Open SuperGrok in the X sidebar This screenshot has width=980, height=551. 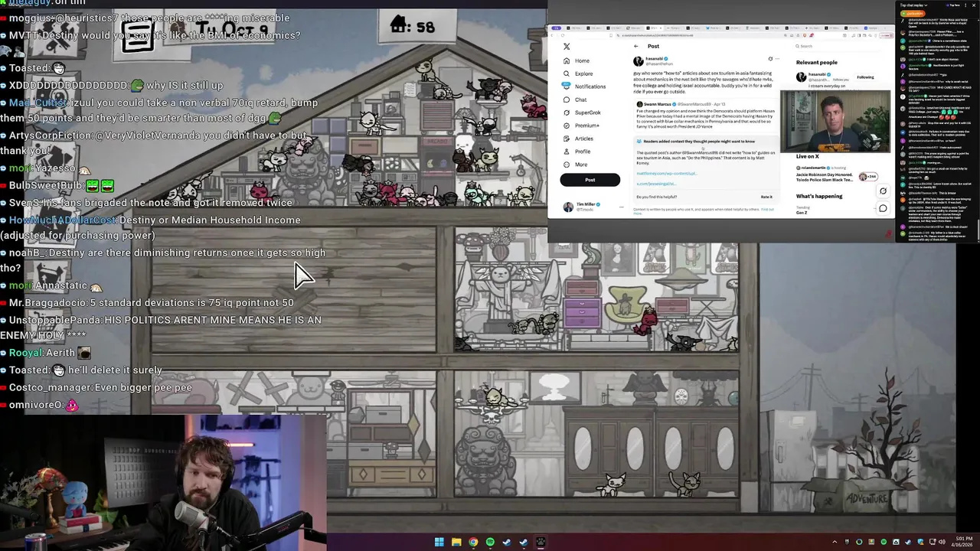pos(582,112)
